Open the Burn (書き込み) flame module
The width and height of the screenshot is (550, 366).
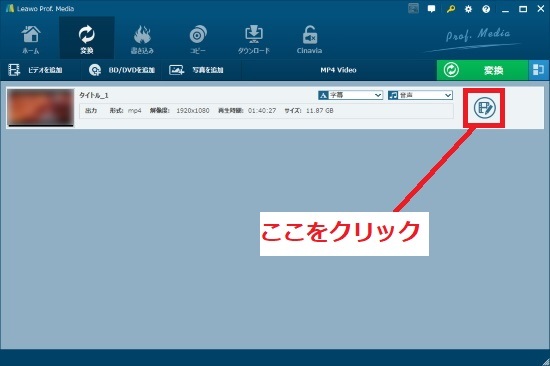[142, 39]
